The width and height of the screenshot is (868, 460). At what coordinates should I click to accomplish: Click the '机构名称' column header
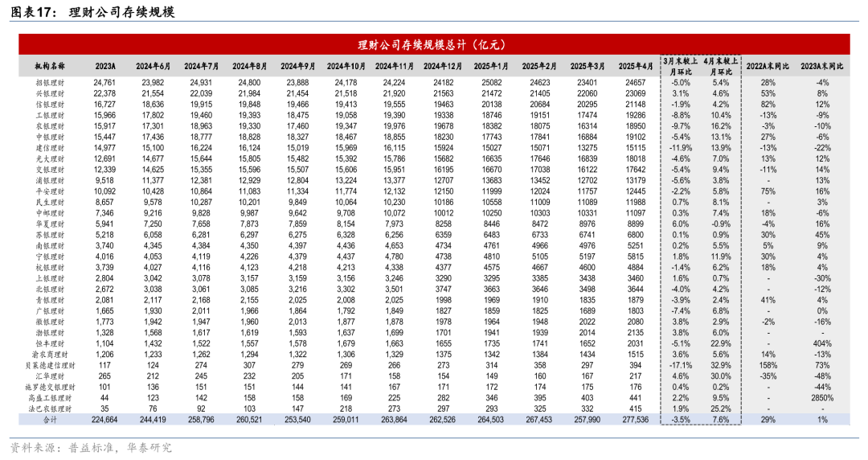[50, 66]
